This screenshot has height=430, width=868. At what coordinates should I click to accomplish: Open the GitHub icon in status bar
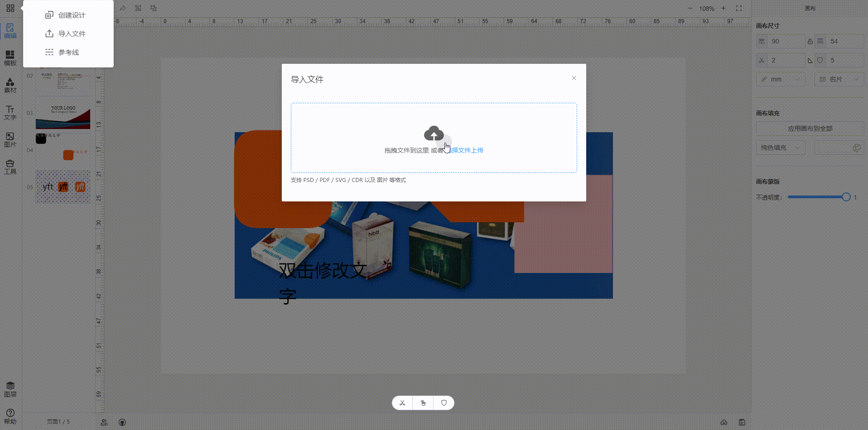tap(122, 422)
